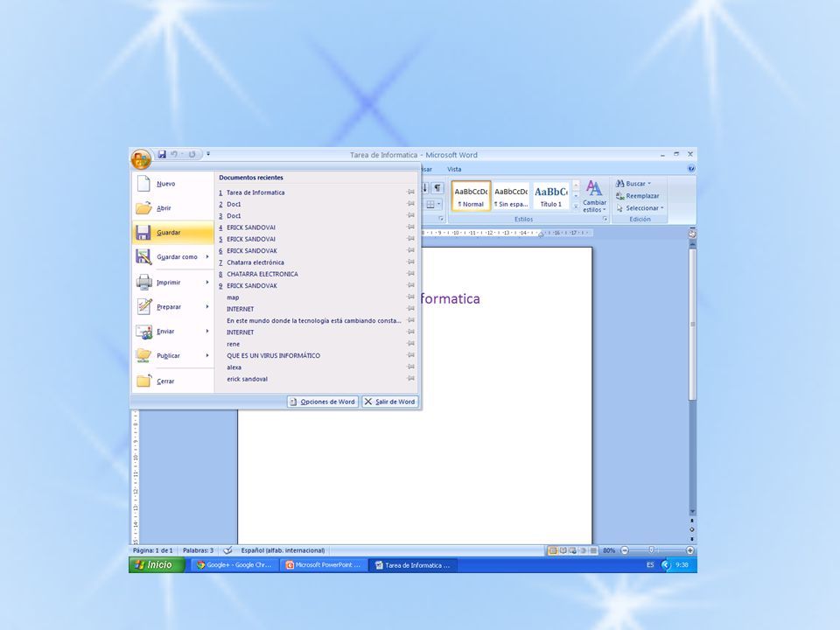Click Reemplazar in Edición group
The image size is (840, 630).
(x=638, y=196)
